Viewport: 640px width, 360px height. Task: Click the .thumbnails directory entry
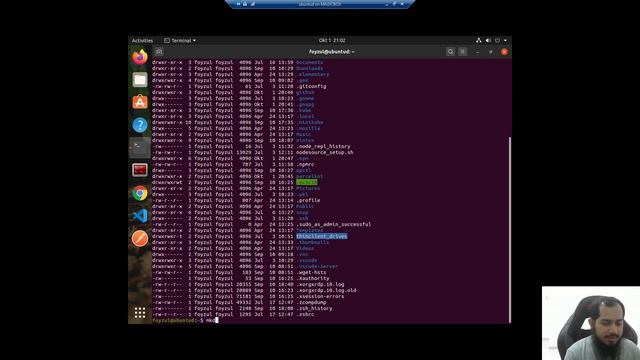[x=313, y=242]
